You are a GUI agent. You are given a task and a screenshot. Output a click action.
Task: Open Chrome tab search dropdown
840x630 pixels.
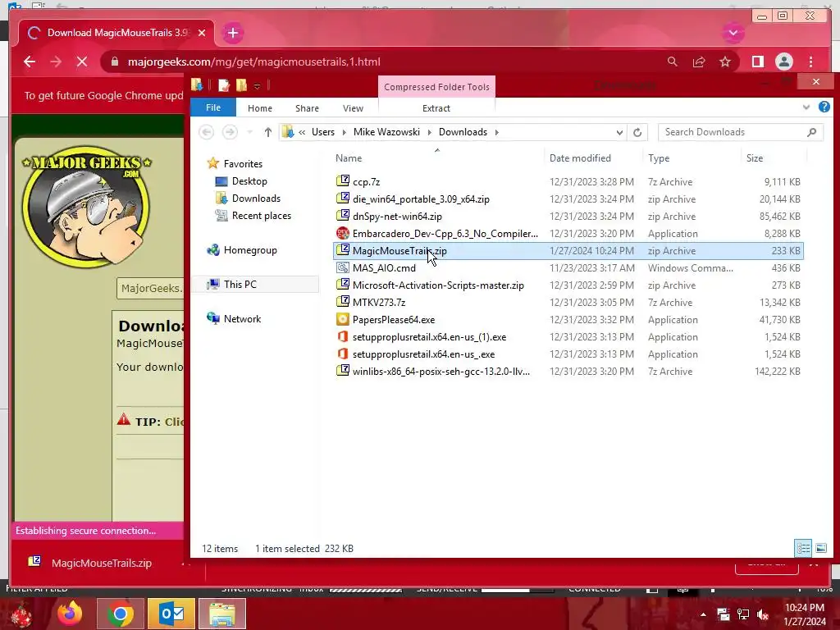[733, 33]
